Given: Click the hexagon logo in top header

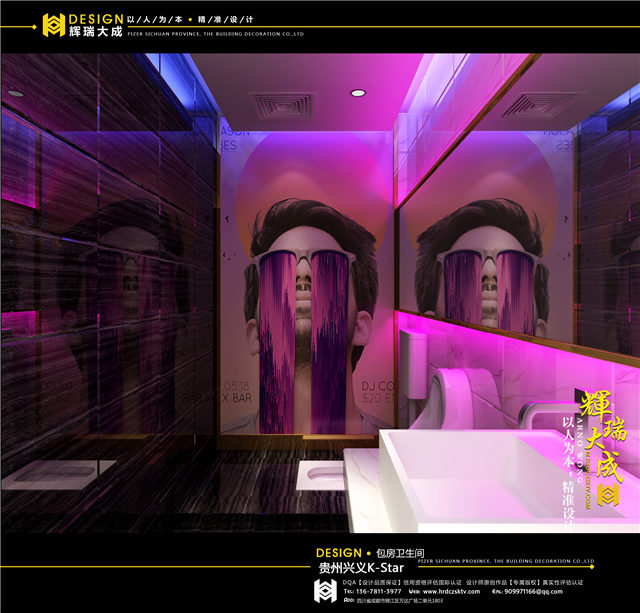Looking at the screenshot, I should coord(53,24).
